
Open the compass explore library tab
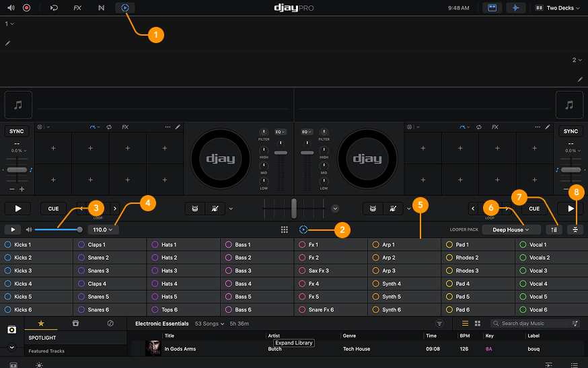[110, 324]
